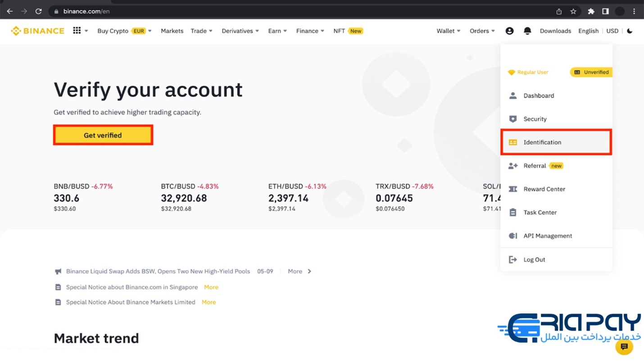Click the Regular User label

click(533, 72)
